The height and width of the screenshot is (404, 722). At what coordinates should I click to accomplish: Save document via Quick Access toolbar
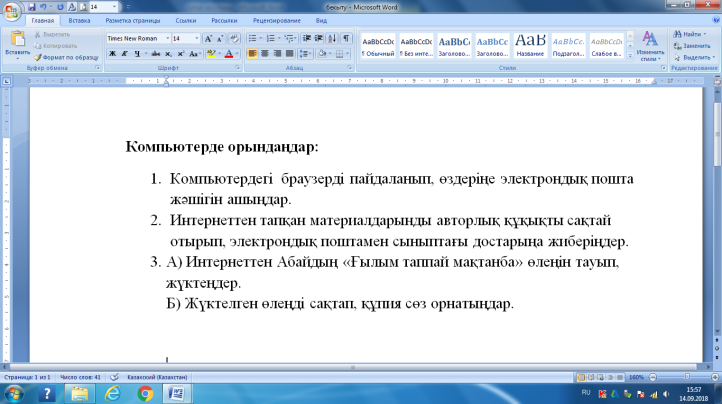coord(31,7)
